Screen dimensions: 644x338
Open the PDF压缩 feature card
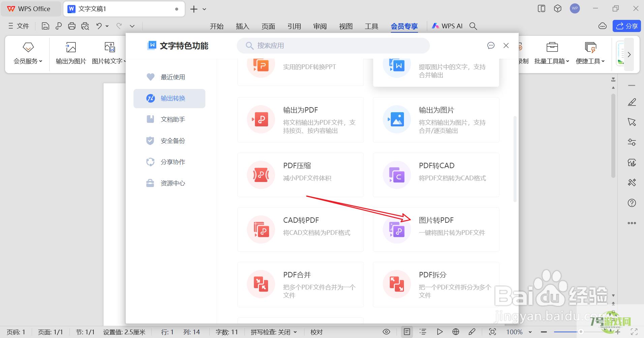[300, 175]
